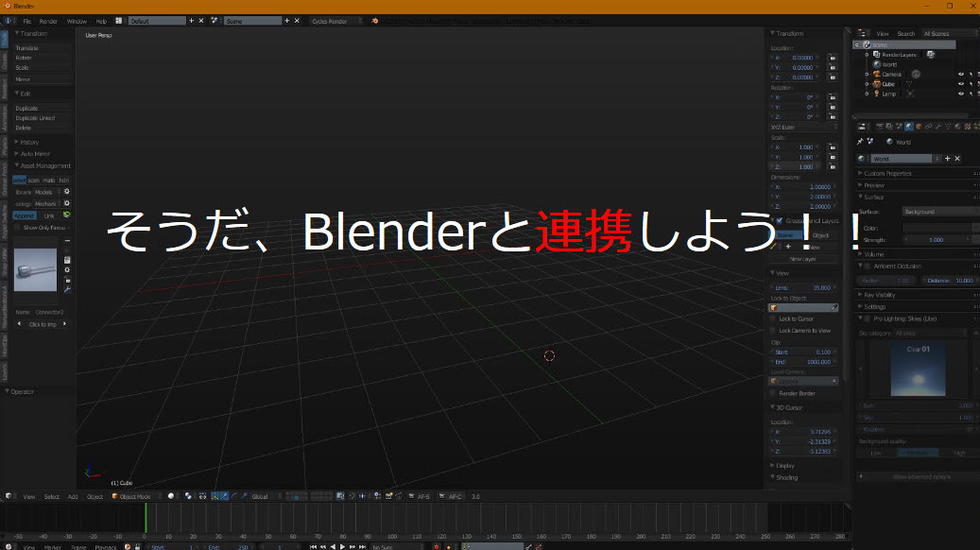This screenshot has width=980, height=550.
Task: Select the World properties tab icon
Action: 909,127
